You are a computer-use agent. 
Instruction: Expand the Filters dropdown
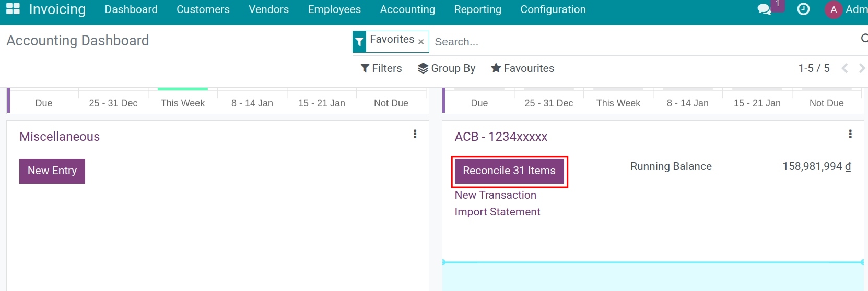[381, 68]
